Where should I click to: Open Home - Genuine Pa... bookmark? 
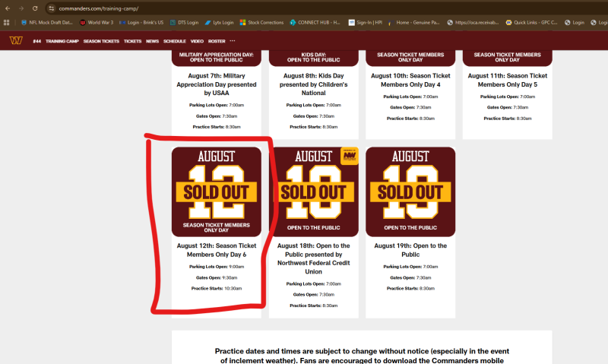[x=413, y=23]
